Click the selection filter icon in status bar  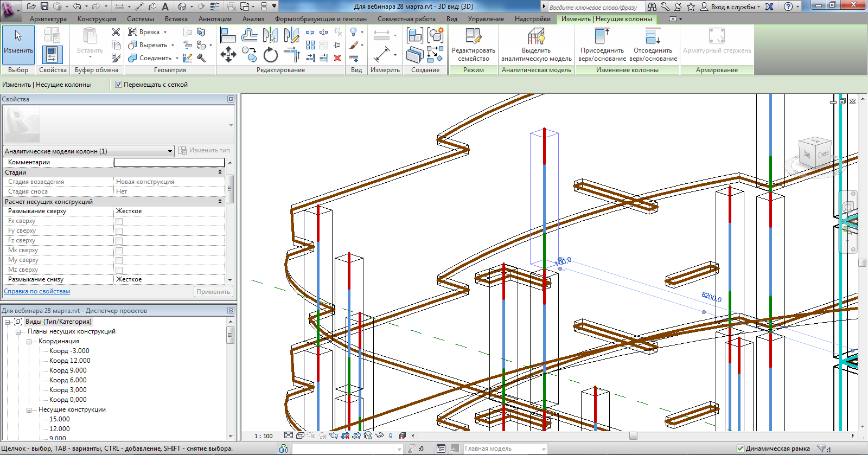(x=823, y=449)
